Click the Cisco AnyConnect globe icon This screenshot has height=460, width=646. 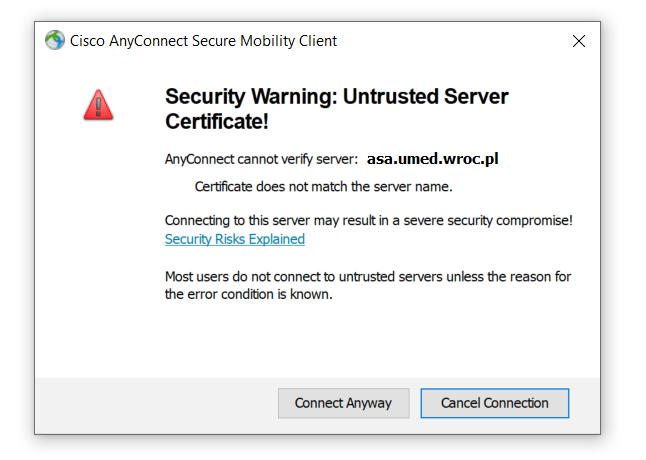click(x=55, y=40)
